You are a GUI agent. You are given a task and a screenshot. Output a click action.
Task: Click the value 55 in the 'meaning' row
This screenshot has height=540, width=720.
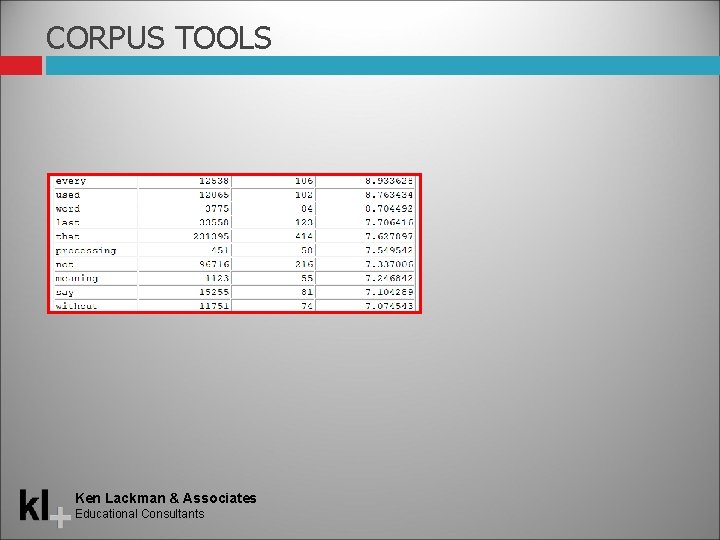[307, 278]
